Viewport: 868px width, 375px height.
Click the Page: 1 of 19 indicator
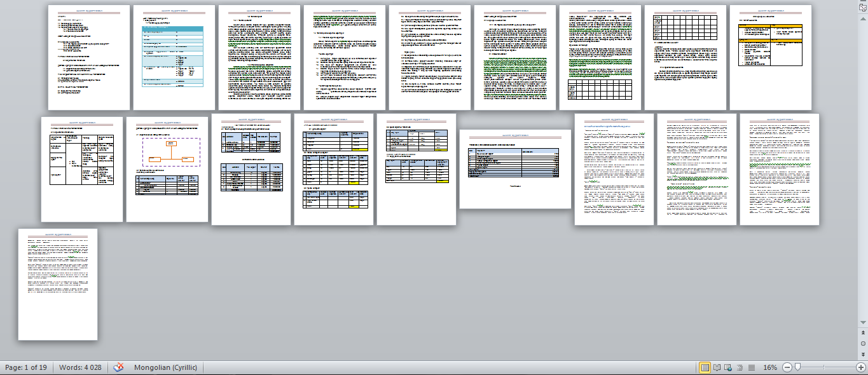(x=26, y=367)
